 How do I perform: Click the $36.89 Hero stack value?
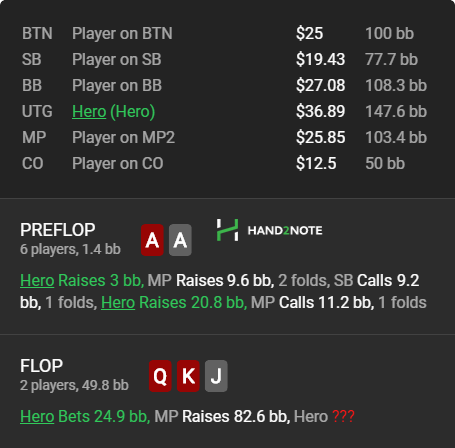pos(320,111)
